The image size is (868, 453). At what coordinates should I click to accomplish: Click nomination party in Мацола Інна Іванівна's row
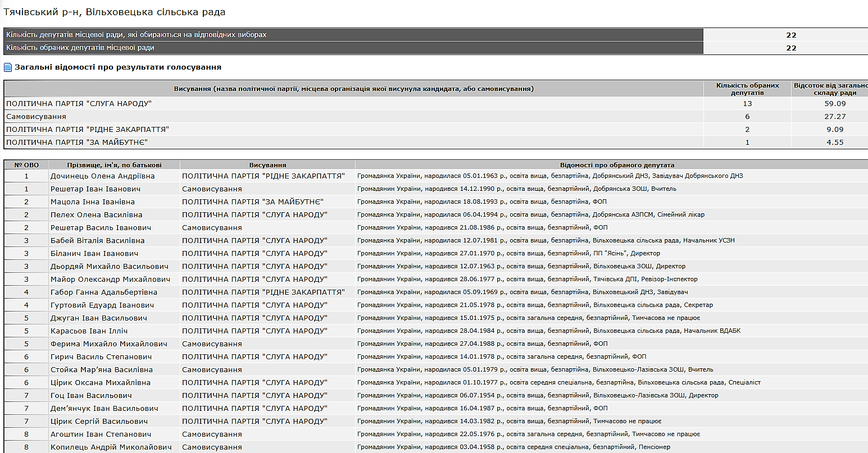(x=253, y=202)
